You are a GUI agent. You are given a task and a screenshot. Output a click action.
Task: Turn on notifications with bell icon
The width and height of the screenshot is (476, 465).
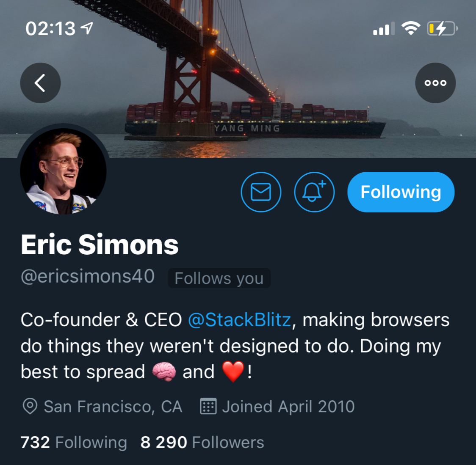(314, 192)
